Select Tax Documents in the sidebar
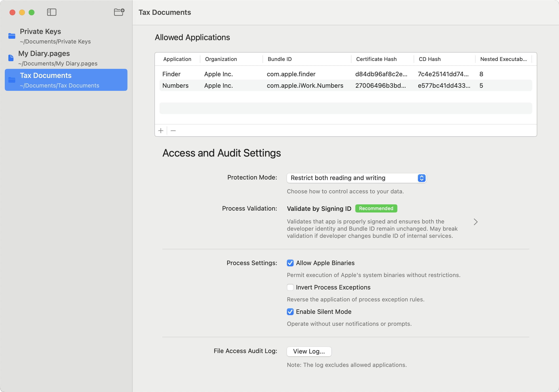Viewport: 559px width, 392px height. coord(66,80)
